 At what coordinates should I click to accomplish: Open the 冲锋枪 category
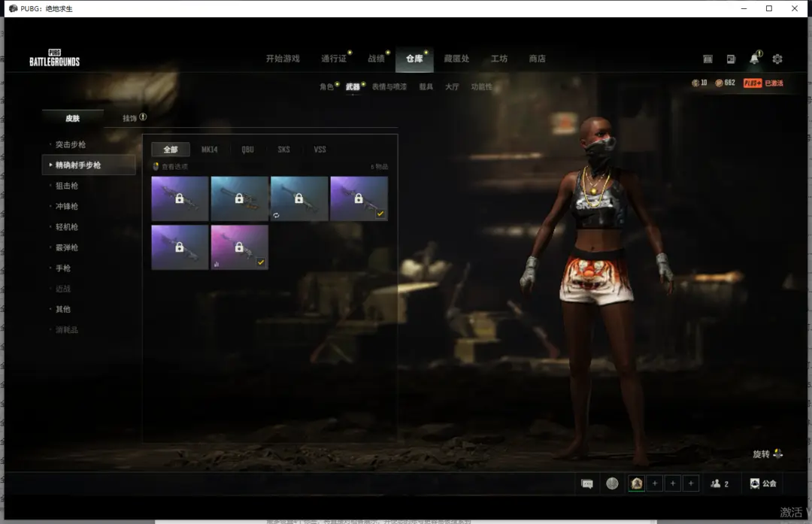click(67, 206)
